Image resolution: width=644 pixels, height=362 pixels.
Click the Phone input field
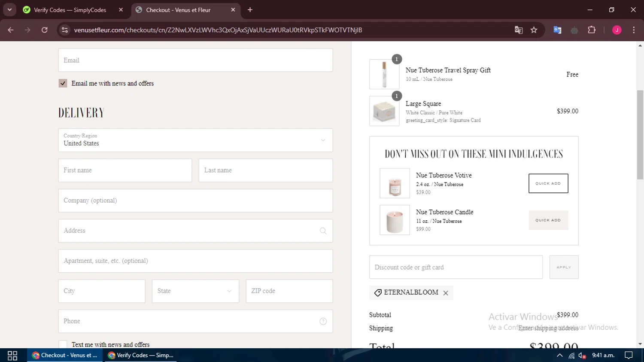pyautogui.click(x=195, y=321)
